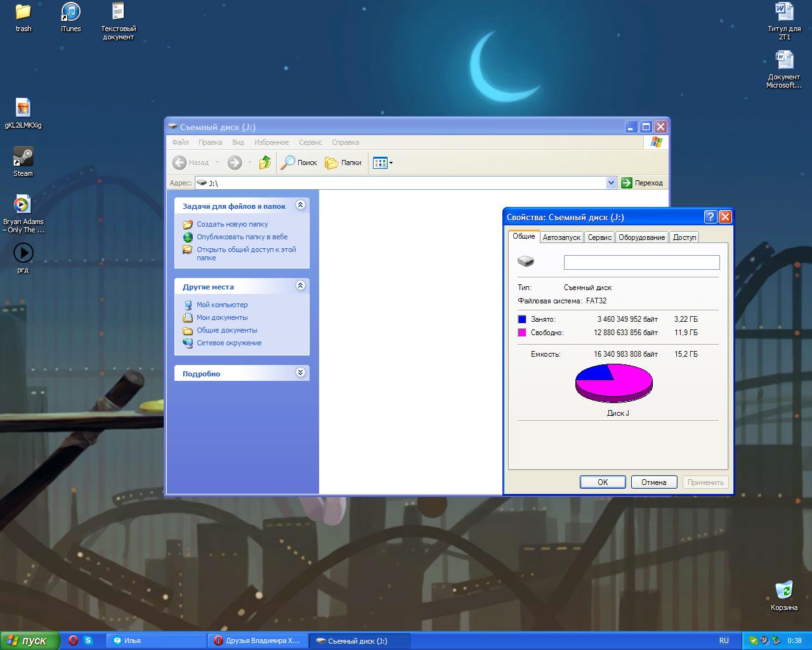
Task: Select Документ Microsoft Word desktop icon
Action: (784, 69)
